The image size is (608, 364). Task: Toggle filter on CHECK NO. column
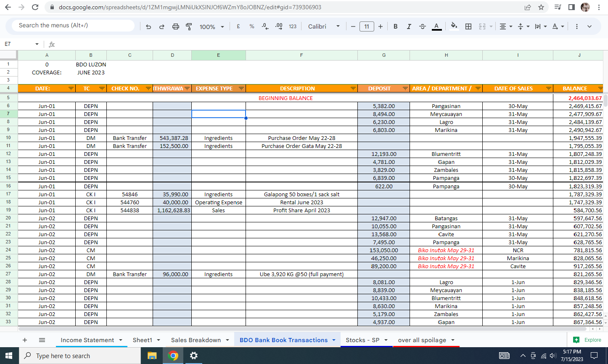tap(148, 88)
